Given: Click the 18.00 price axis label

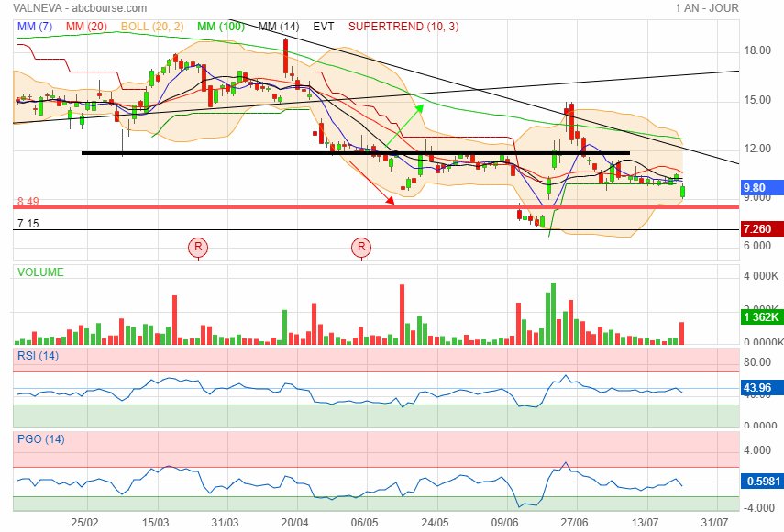Looking at the screenshot, I should point(757,50).
